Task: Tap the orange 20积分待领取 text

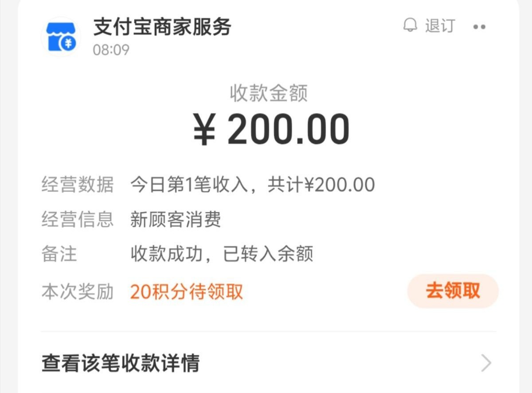Action: pyautogui.click(x=187, y=292)
